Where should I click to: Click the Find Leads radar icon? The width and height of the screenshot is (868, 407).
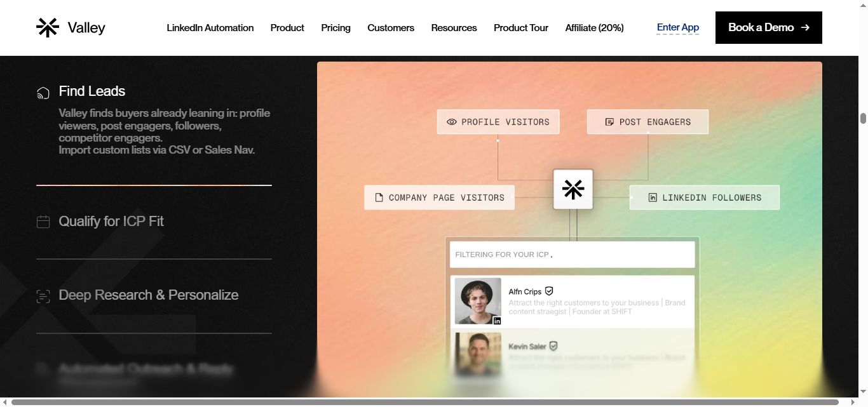(43, 93)
